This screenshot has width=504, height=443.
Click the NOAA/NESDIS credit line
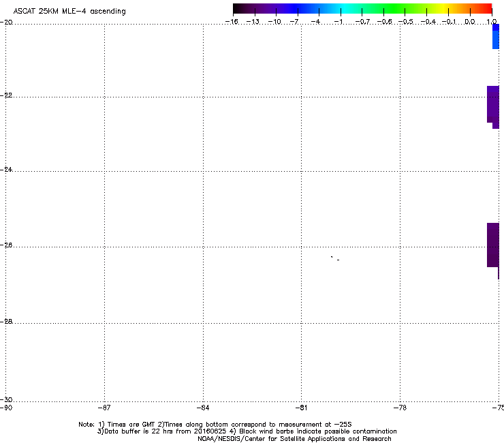(x=294, y=439)
